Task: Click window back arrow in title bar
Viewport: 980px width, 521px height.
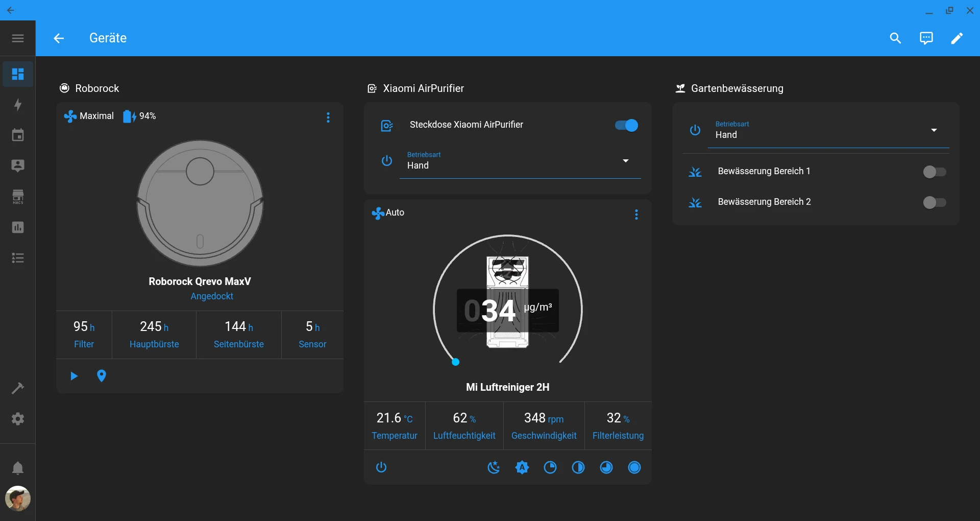Action: tap(10, 10)
